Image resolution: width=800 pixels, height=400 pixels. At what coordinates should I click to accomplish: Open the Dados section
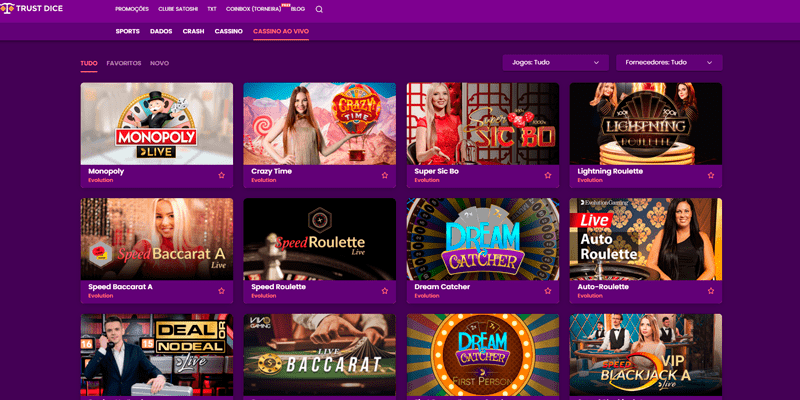161,31
